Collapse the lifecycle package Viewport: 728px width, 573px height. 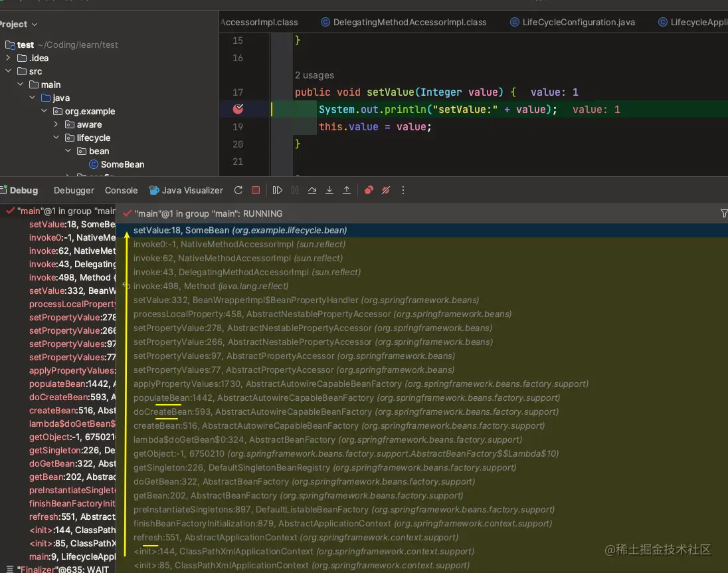(x=56, y=138)
